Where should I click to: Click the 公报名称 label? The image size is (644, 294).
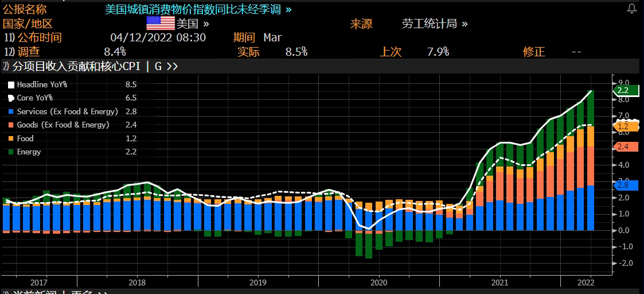(25, 10)
